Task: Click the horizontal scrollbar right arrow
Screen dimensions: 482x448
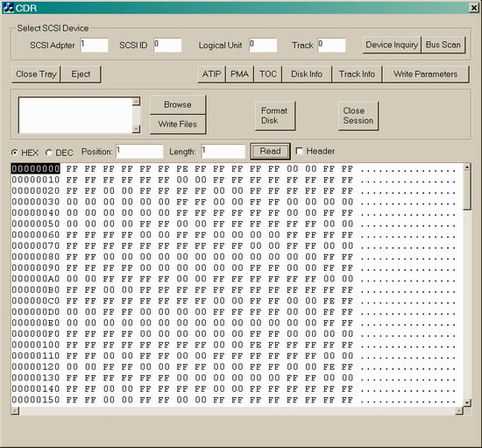Action: (x=459, y=411)
